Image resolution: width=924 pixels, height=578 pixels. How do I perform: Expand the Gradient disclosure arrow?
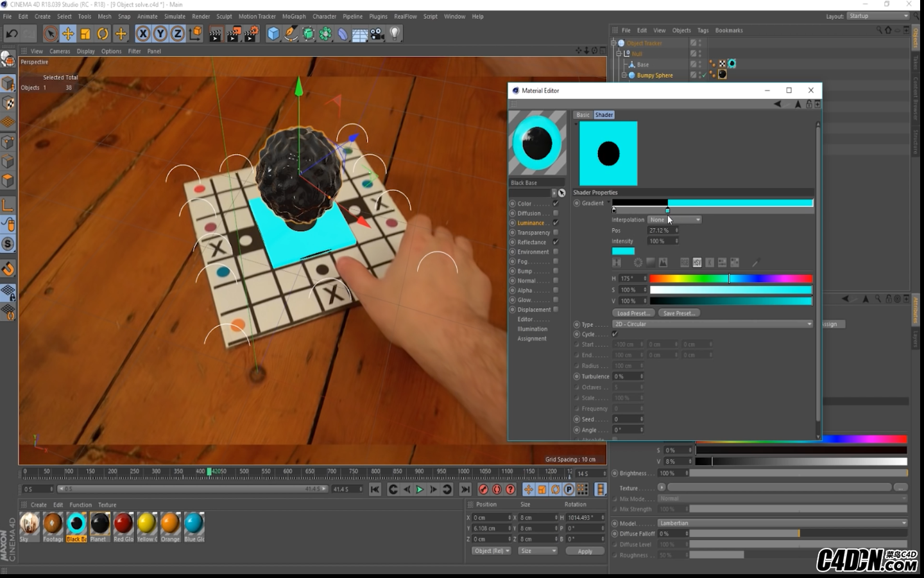point(608,203)
